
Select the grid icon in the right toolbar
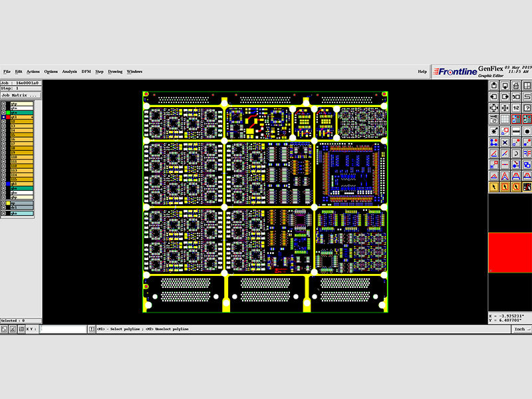502,117
